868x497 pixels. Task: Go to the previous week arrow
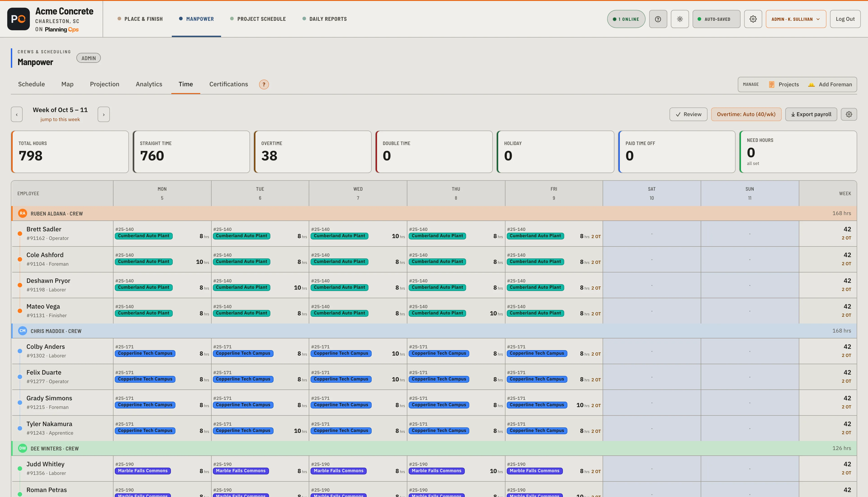[x=17, y=114]
